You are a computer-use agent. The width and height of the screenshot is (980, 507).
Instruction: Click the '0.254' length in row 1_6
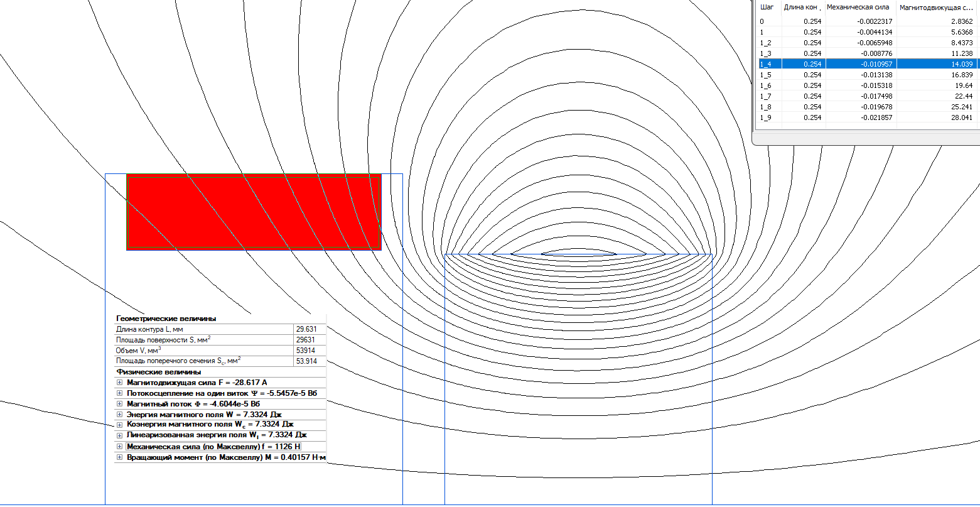point(812,85)
